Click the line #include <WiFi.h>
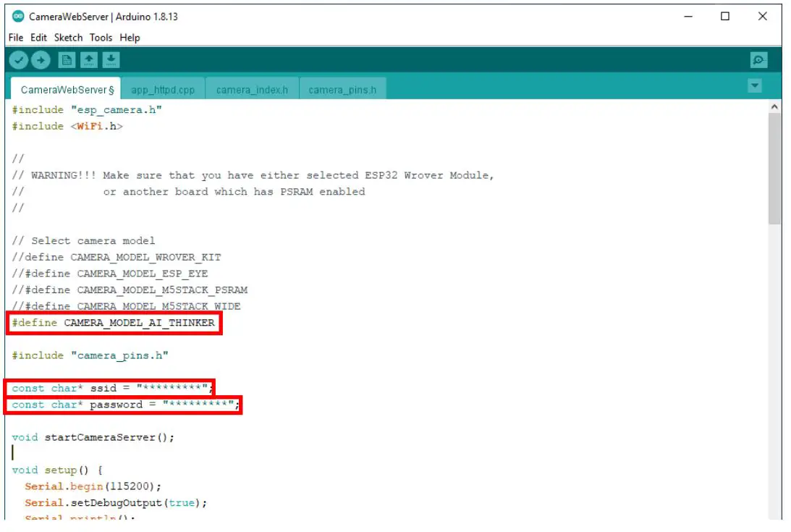 tap(67, 126)
